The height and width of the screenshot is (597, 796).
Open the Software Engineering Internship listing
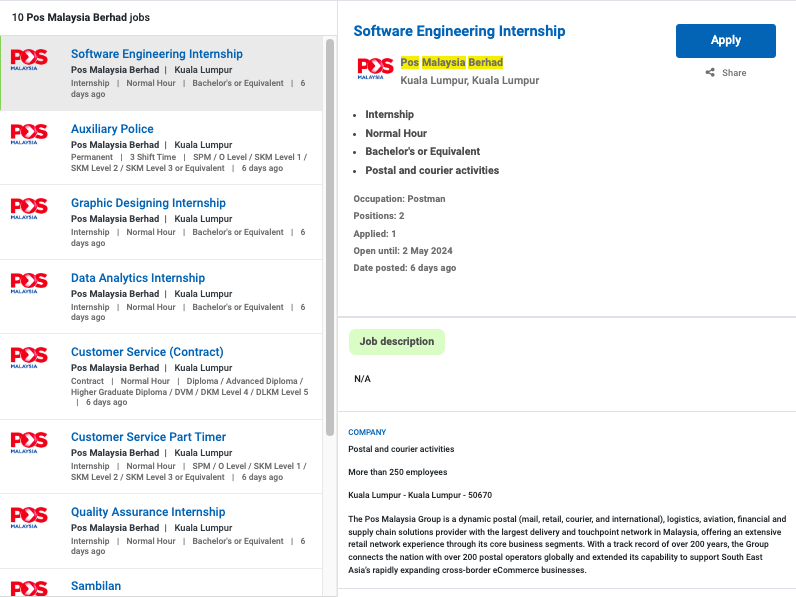(x=156, y=54)
